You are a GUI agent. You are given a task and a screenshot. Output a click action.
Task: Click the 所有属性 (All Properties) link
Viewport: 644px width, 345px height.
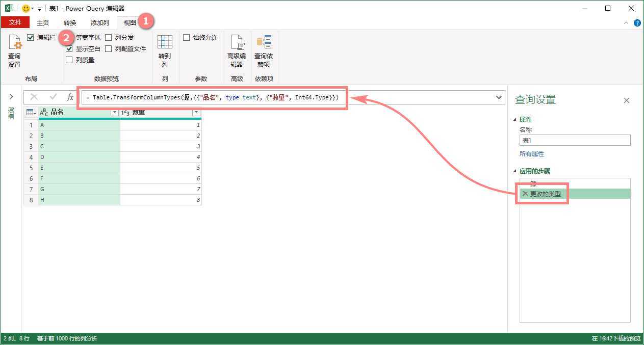pyautogui.click(x=532, y=154)
